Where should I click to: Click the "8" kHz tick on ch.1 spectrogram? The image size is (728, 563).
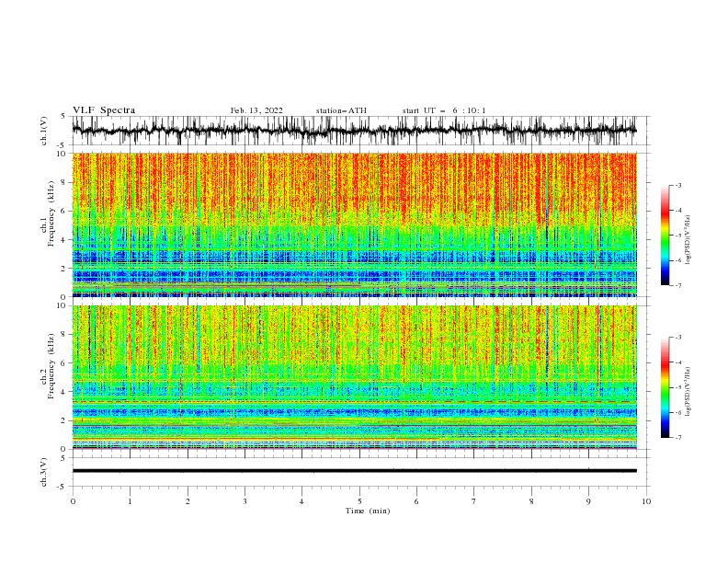tap(64, 182)
